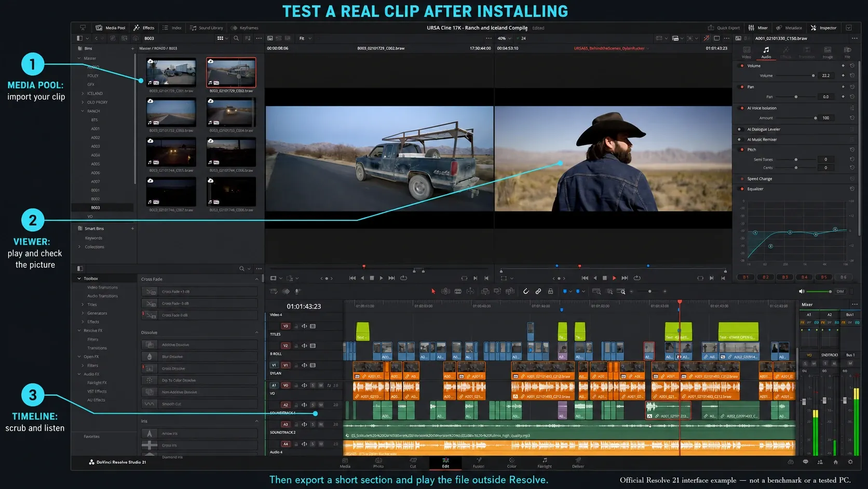Select thumbnail B003_02101729_C002.braw

(231, 72)
